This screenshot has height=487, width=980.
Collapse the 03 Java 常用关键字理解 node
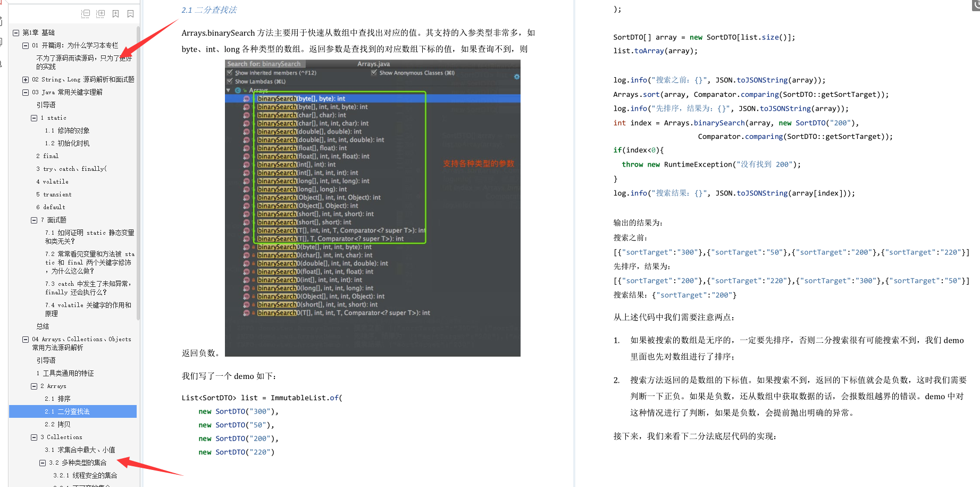coord(26,93)
